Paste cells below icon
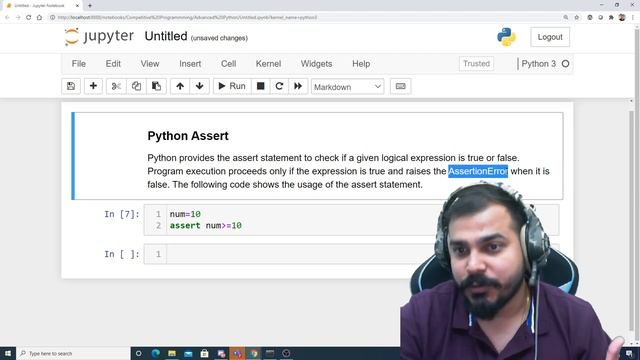Image resolution: width=640 pixels, height=360 pixels. (x=156, y=86)
